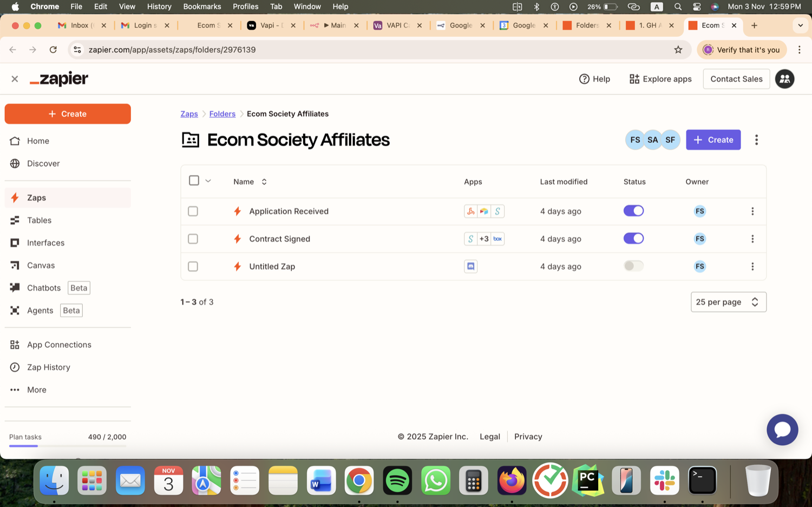Open Canvas in the sidebar
This screenshot has width=812, height=507.
[68, 265]
